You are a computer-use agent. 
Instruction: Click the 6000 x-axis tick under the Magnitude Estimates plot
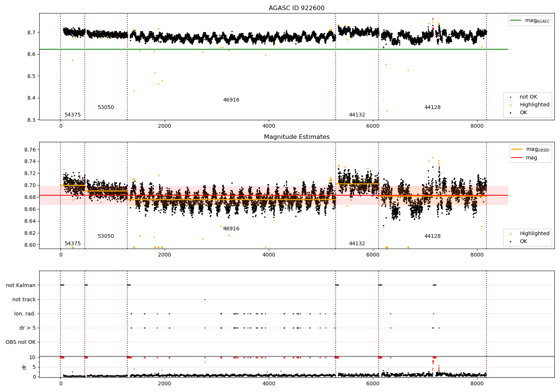point(373,255)
